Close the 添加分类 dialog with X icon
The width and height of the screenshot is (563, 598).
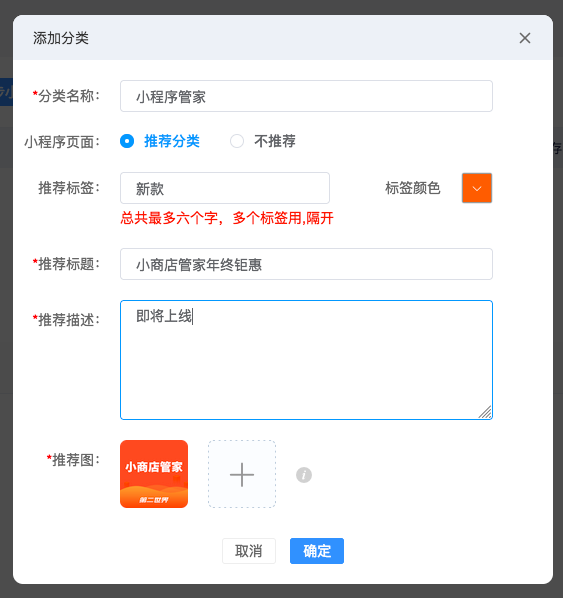(524, 38)
